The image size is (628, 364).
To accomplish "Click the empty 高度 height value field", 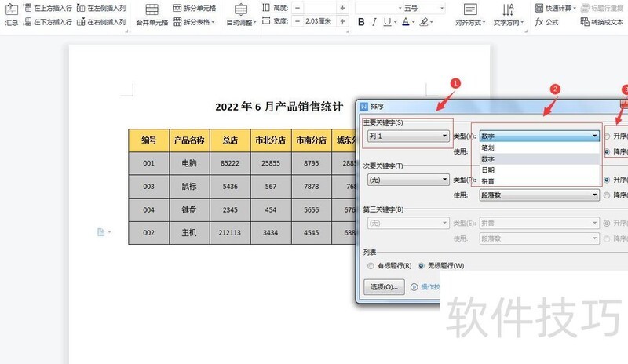I will point(319,8).
